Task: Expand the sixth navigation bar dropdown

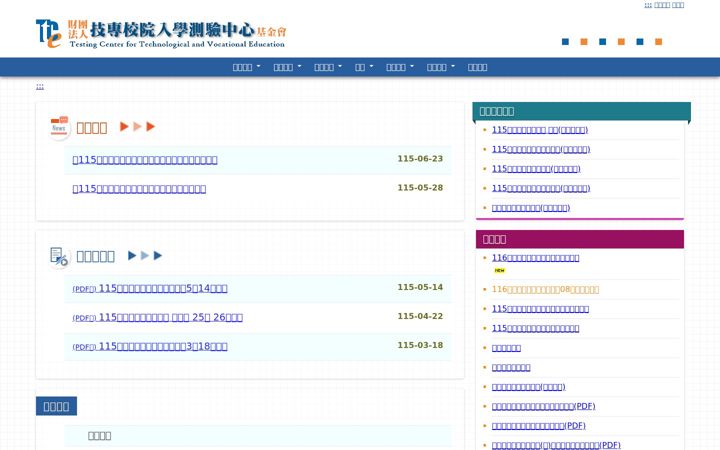Action: coord(441,67)
